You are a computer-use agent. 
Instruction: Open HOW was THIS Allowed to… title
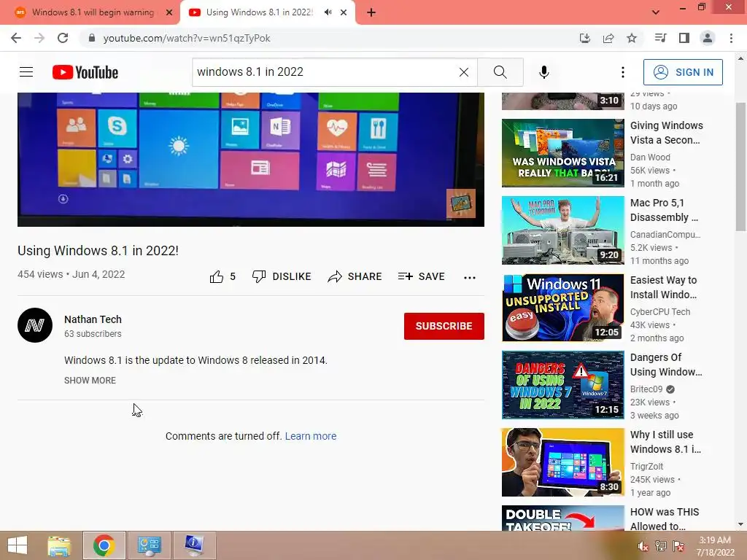[665, 519]
